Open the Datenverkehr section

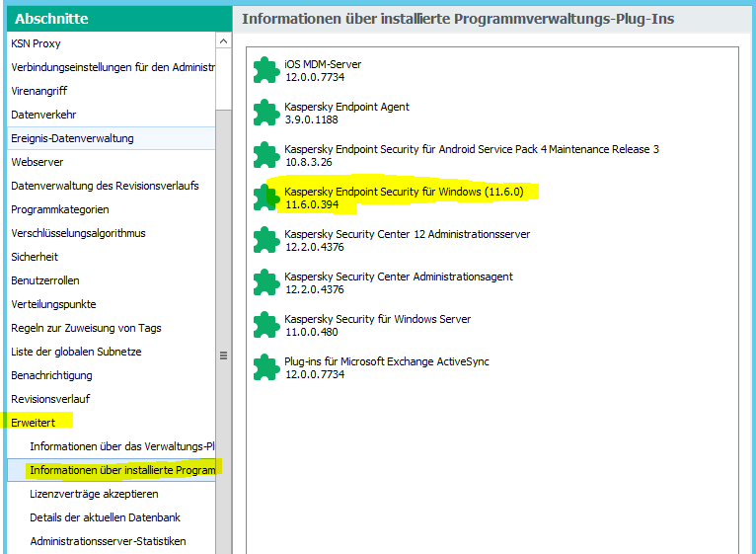tap(112, 115)
